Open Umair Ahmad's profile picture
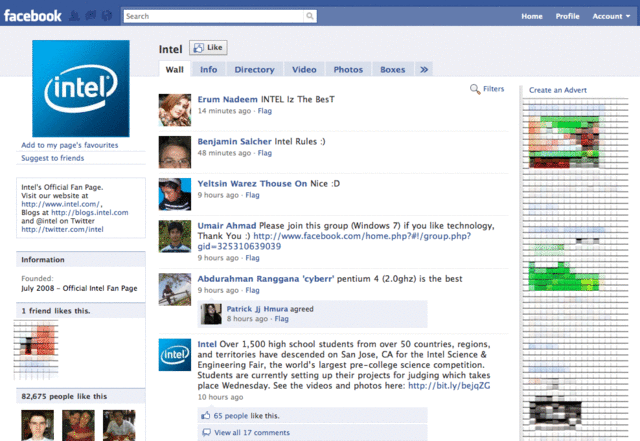Image resolution: width=640 pixels, height=441 pixels. point(175,236)
